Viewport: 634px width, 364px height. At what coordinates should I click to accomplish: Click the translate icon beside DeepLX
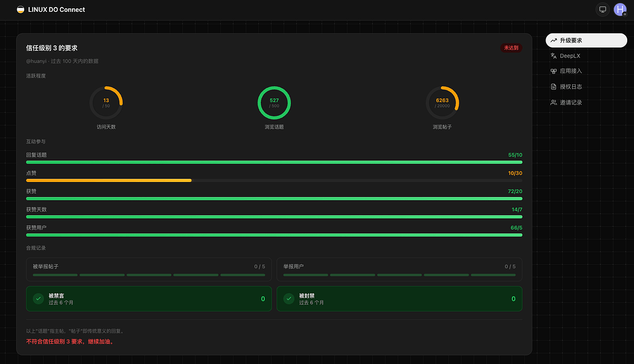point(554,56)
